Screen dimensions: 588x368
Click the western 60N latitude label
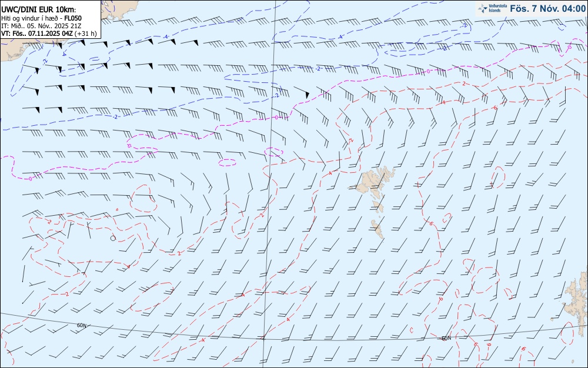pyautogui.click(x=81, y=325)
